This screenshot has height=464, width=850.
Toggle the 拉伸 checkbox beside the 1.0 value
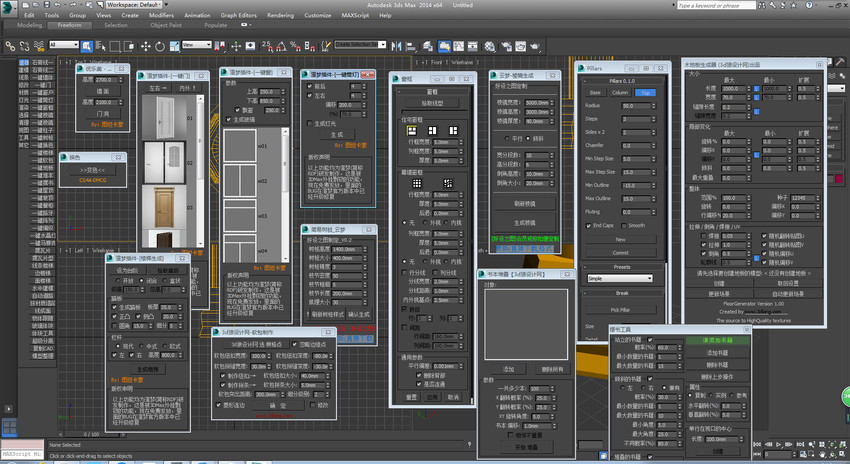(703, 244)
